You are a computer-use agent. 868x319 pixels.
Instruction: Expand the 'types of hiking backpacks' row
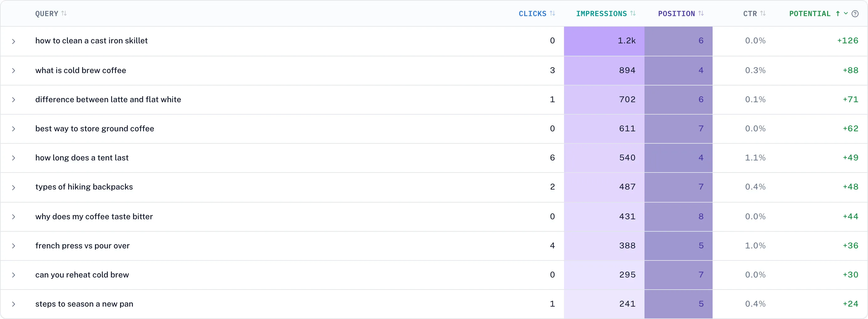tap(14, 187)
